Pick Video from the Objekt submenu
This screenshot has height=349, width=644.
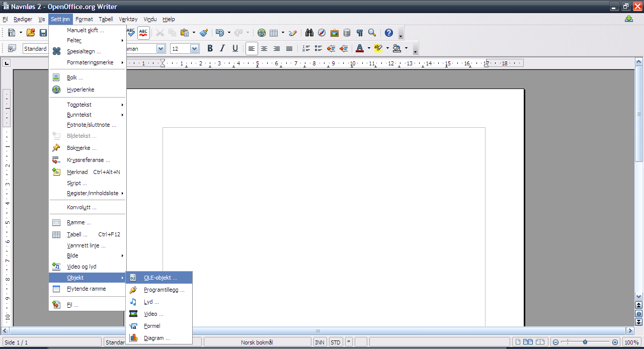(x=159, y=314)
